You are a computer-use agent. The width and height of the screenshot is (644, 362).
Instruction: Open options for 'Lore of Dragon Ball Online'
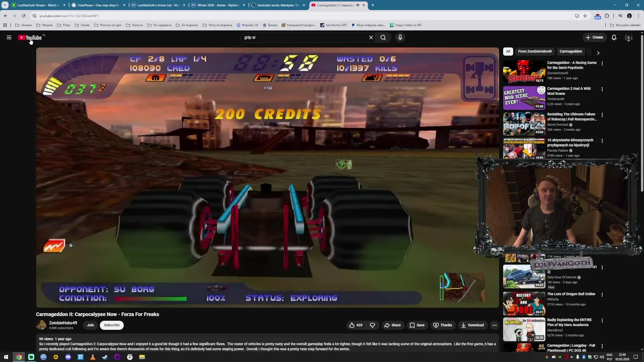click(x=602, y=295)
